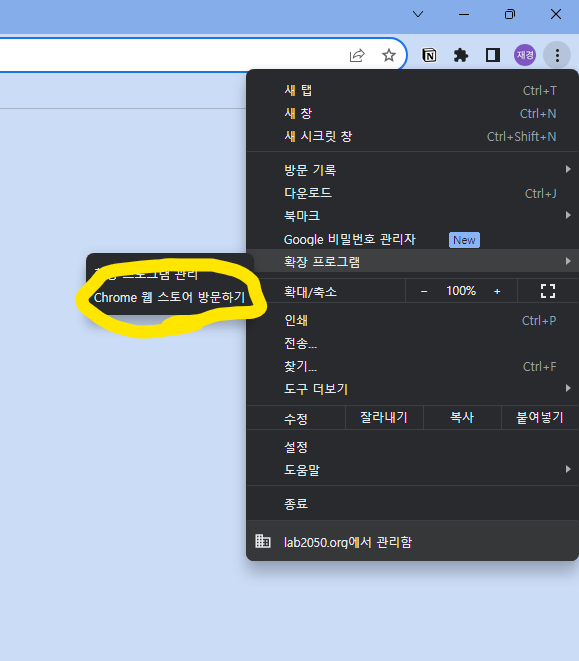Click Chrome 웹 스토어 방문하기
This screenshot has width=579, height=661.
170,297
